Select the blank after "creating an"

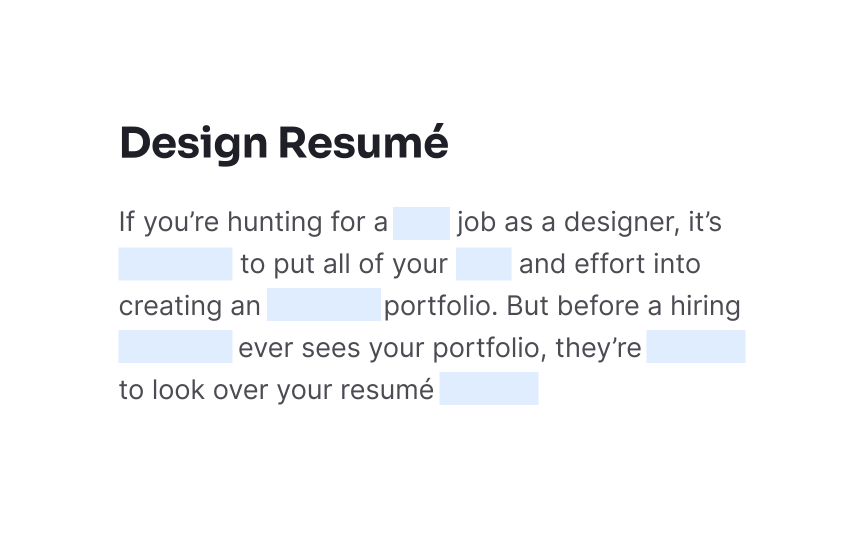(x=324, y=305)
